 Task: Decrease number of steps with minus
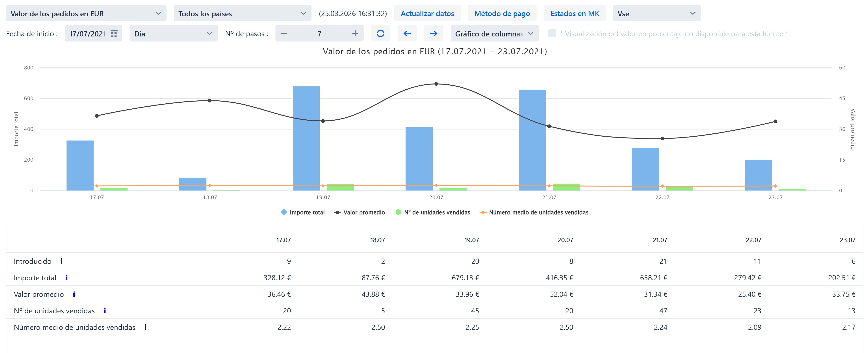(x=284, y=33)
